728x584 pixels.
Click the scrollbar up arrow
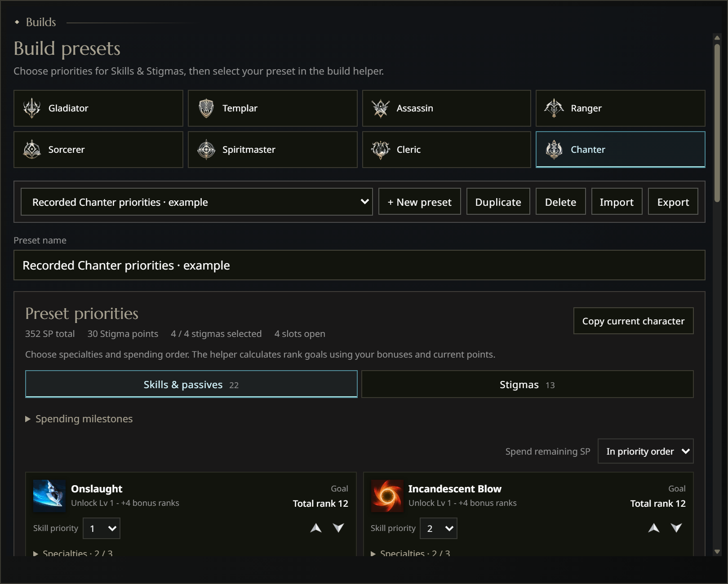[717, 38]
